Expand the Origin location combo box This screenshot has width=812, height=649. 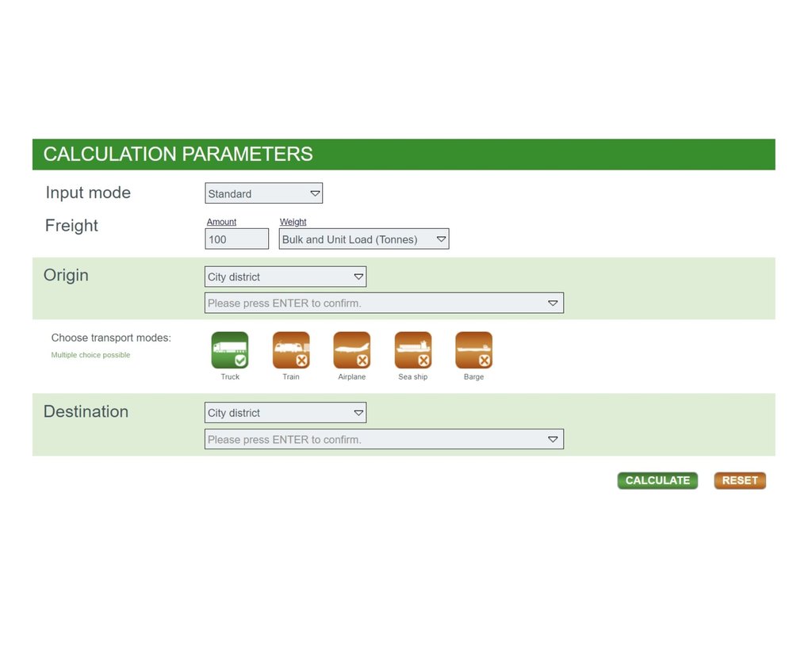click(385, 303)
